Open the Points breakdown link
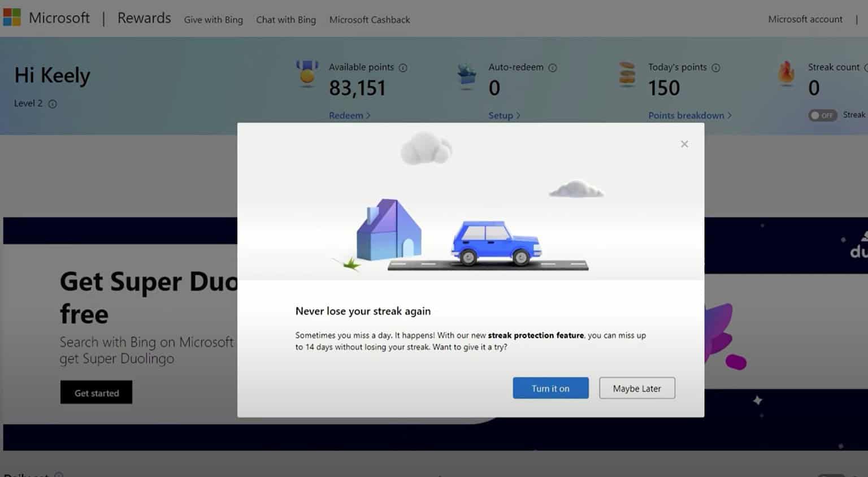The width and height of the screenshot is (868, 477). 687,115
